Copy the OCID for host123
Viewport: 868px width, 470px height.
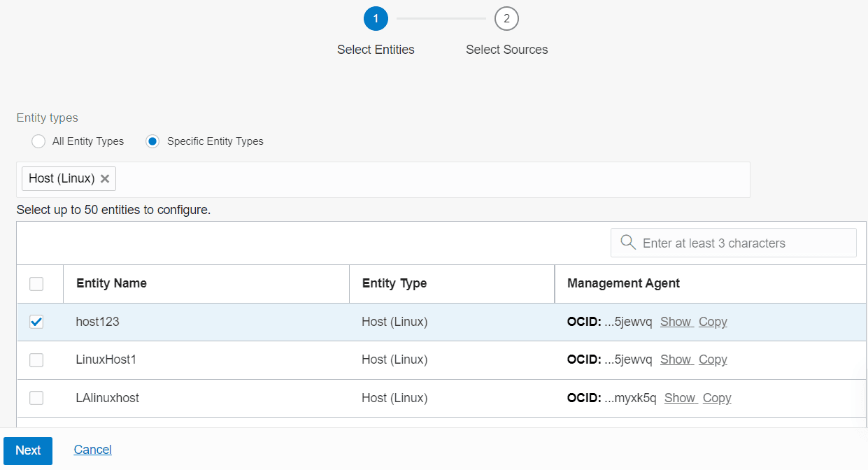[713, 322]
